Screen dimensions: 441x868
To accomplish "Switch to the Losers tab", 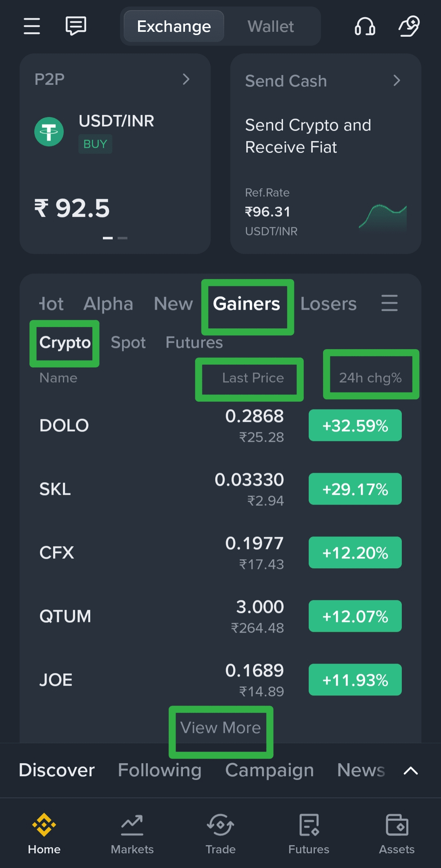I will click(x=328, y=304).
